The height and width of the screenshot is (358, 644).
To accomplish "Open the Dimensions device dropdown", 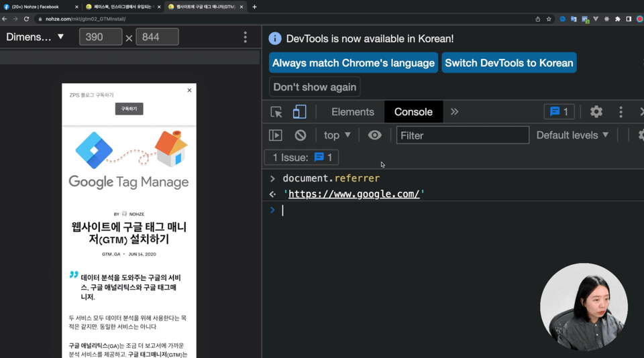I will pyautogui.click(x=36, y=37).
